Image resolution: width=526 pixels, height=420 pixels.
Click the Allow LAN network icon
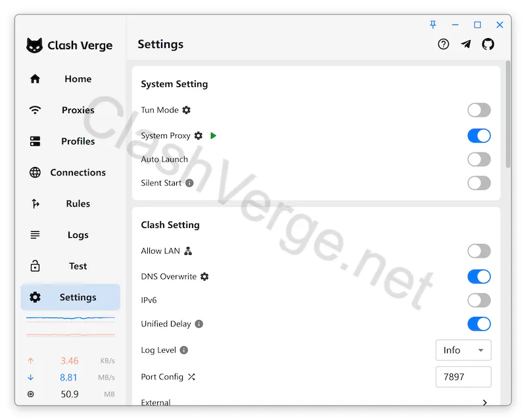(x=188, y=251)
